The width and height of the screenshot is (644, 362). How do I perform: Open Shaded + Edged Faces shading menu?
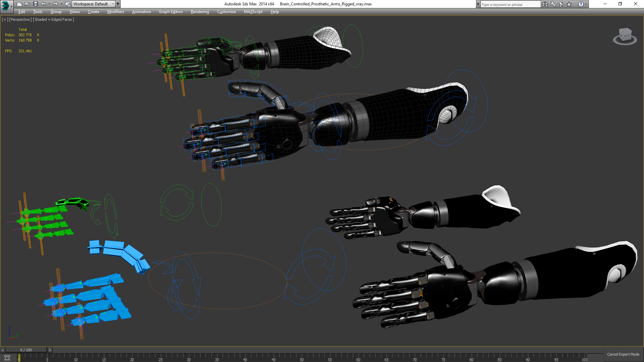coord(53,19)
